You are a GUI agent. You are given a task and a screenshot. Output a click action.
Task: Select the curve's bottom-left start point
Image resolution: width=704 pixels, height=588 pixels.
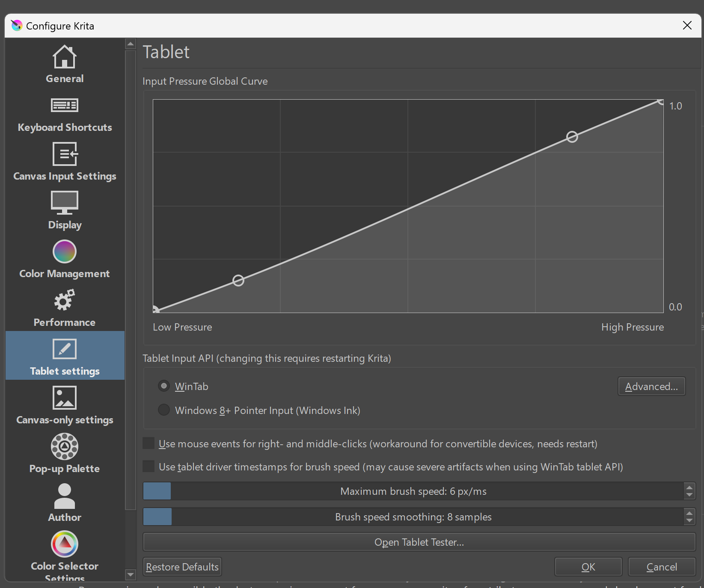155,310
